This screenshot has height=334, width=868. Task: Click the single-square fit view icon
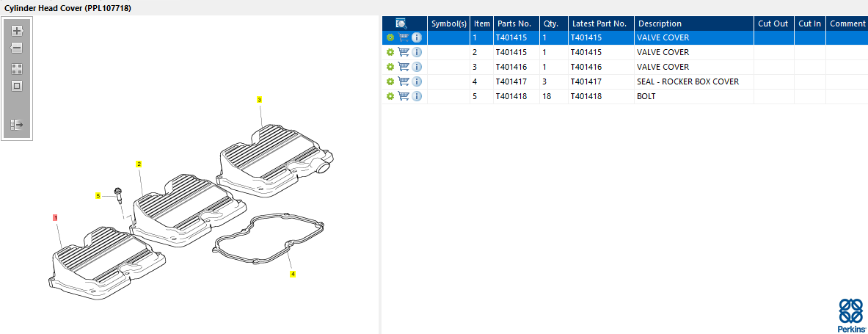pos(17,86)
